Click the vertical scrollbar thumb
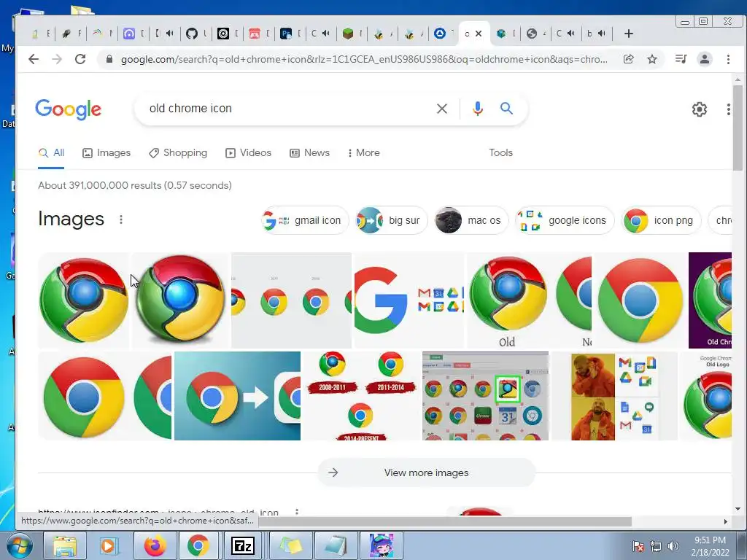This screenshot has width=747, height=560. [x=738, y=127]
